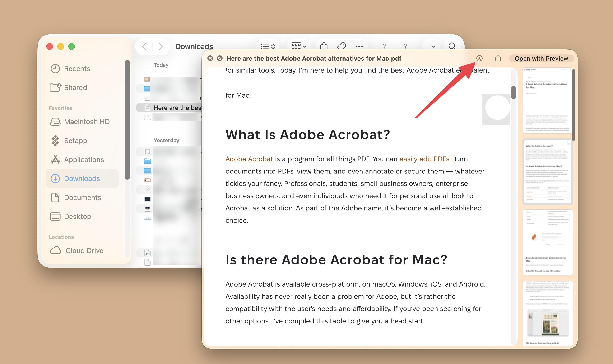The image size is (613, 364).
Task: Start a search in Finder
Action: pyautogui.click(x=452, y=46)
